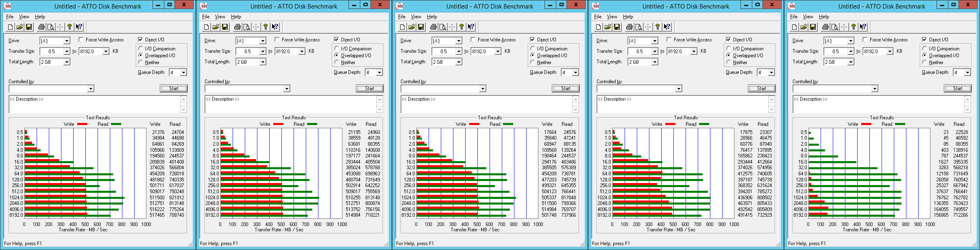The width and height of the screenshot is (980, 250).
Task: Select Overlapped I/O radio in third ATTO window
Action: [533, 55]
